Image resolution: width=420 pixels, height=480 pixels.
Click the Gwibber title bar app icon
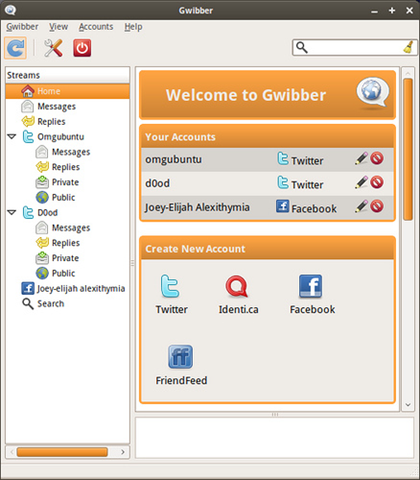coord(10,10)
